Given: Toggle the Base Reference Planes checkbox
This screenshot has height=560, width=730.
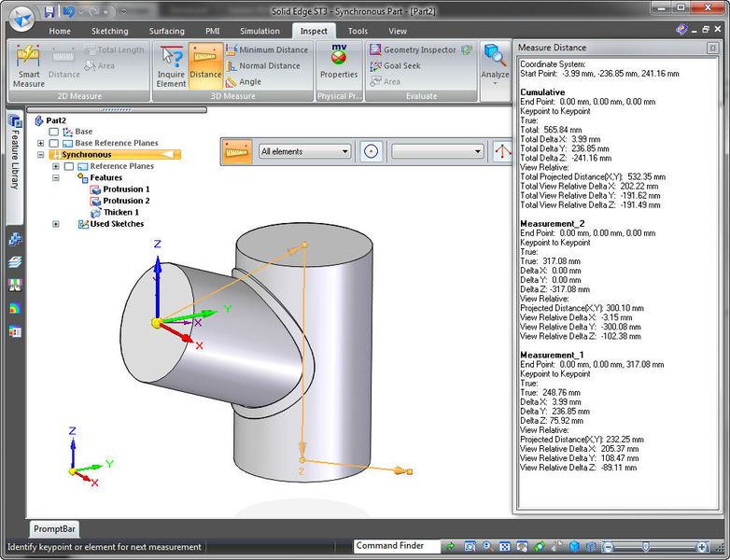Looking at the screenshot, I should coord(54,144).
